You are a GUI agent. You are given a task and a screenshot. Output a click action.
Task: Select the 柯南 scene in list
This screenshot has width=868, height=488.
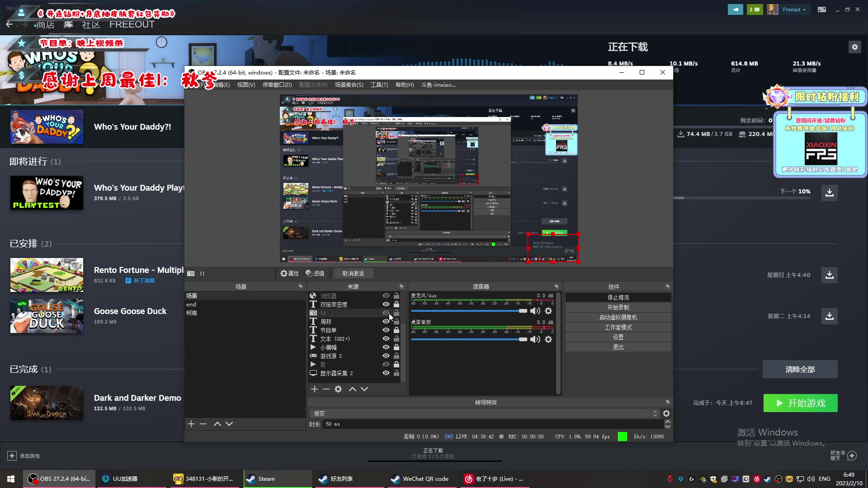(192, 313)
